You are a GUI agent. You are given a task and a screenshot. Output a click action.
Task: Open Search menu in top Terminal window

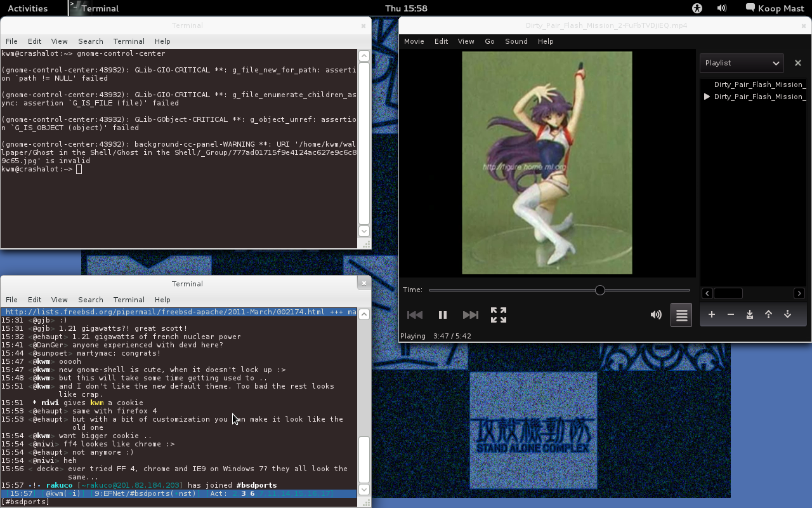coord(91,41)
